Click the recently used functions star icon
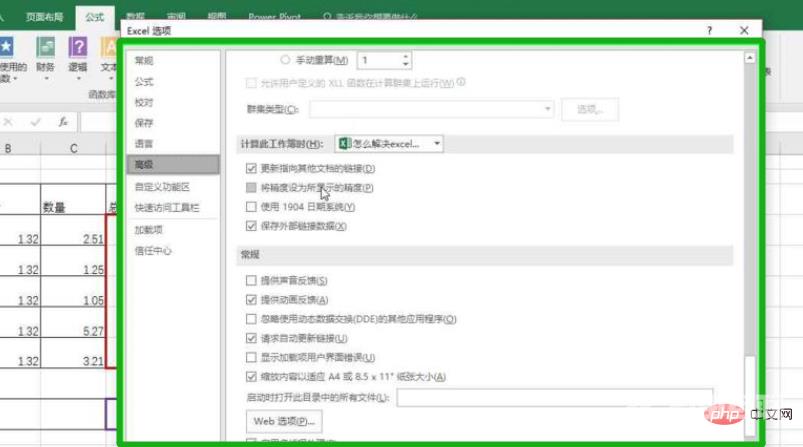The height and width of the screenshot is (447, 803). tap(7, 48)
